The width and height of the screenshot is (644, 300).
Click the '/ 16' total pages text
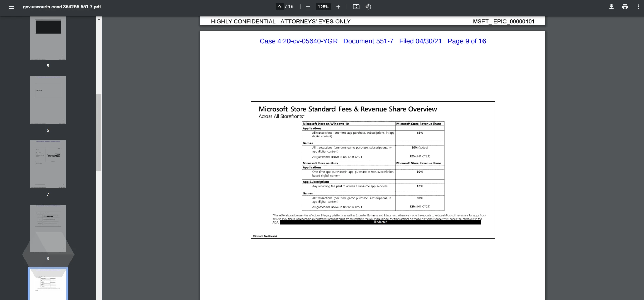(289, 7)
